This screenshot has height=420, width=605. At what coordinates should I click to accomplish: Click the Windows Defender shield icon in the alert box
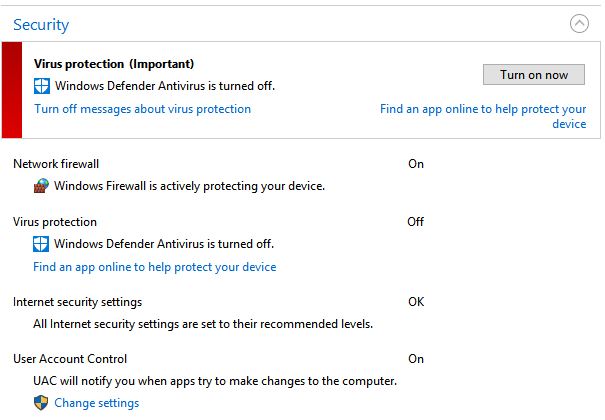point(42,86)
